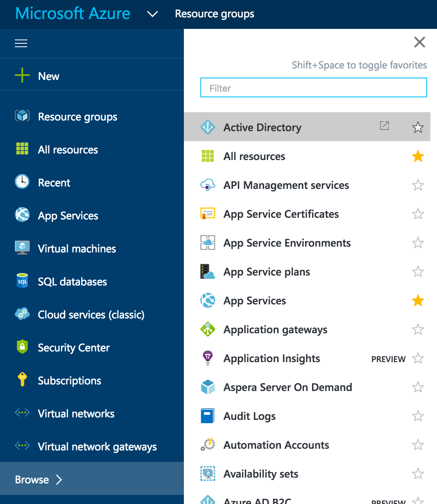Click the Subscriptions key icon
Screen dimensions: 437x504
pos(22,380)
